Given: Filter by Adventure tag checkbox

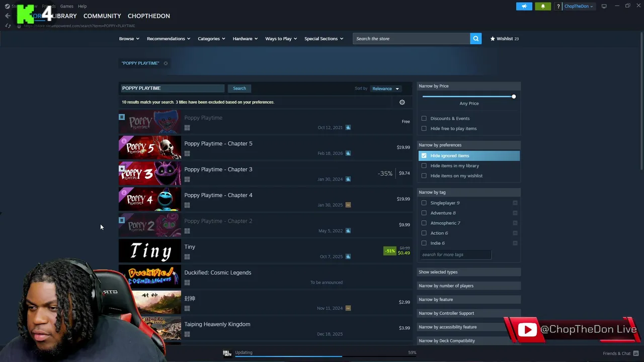Looking at the screenshot, I should pos(424,213).
